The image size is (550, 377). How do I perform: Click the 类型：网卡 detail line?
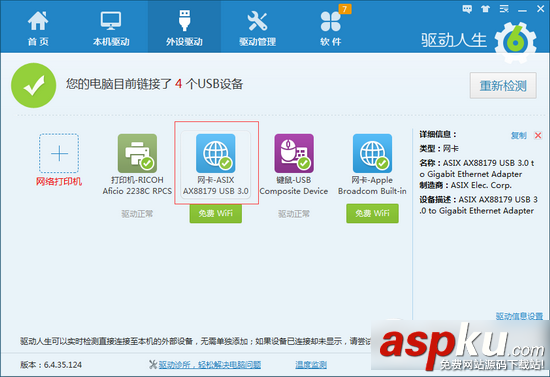pos(439,149)
